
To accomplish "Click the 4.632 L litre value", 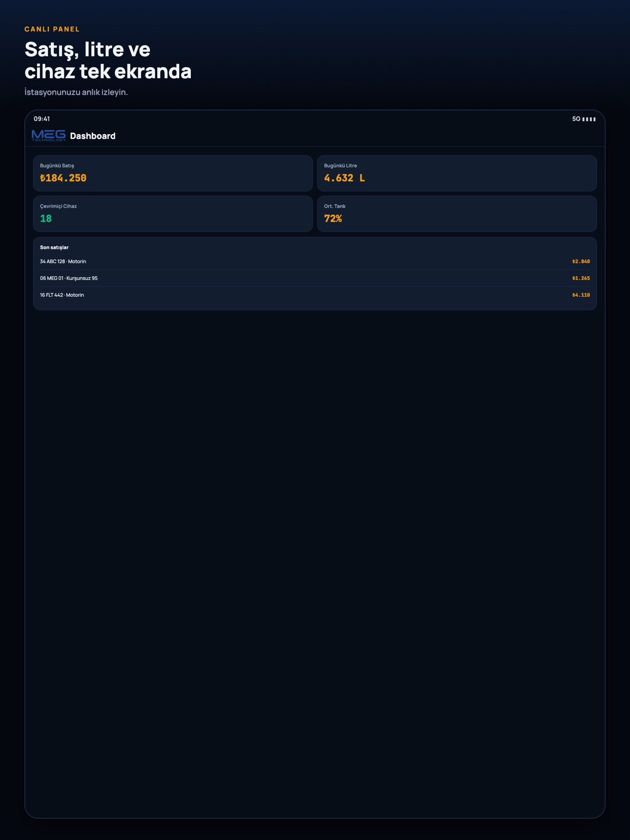I will pos(344,178).
